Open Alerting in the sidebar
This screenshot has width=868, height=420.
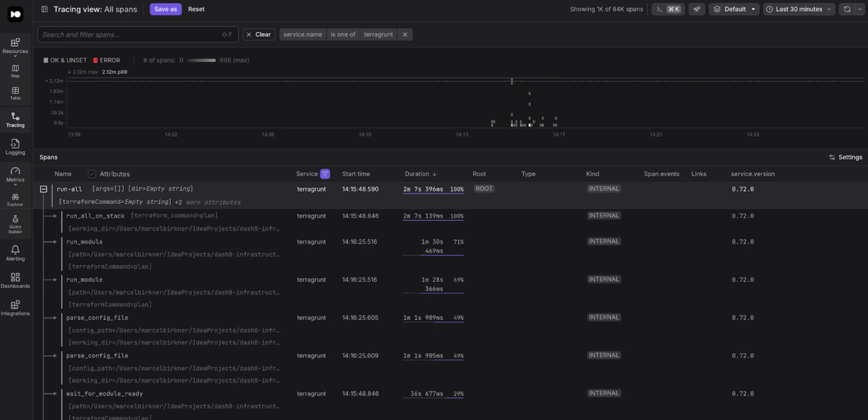[15, 253]
